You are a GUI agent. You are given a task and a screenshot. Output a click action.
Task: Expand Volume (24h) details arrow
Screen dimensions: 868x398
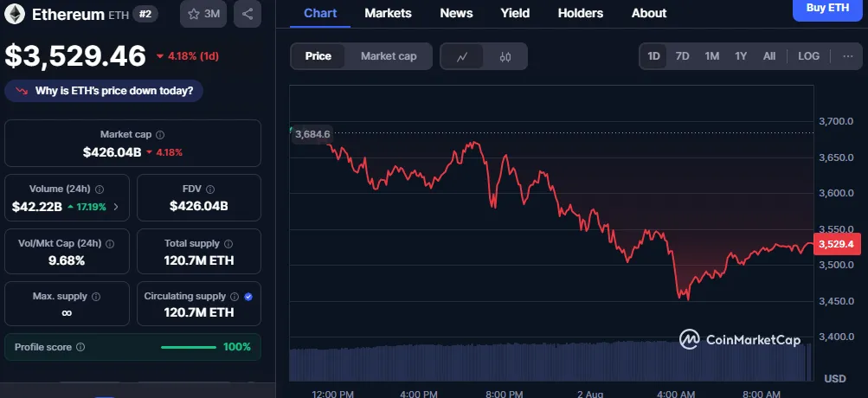click(117, 207)
